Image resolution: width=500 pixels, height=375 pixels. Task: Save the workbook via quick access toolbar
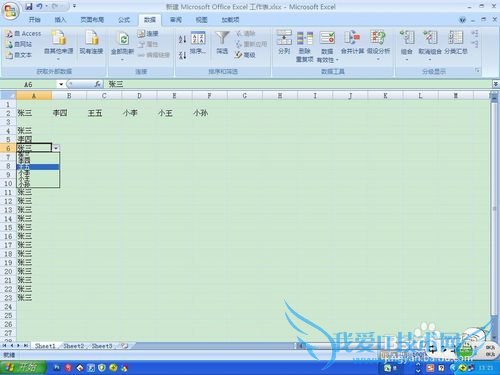pos(29,6)
